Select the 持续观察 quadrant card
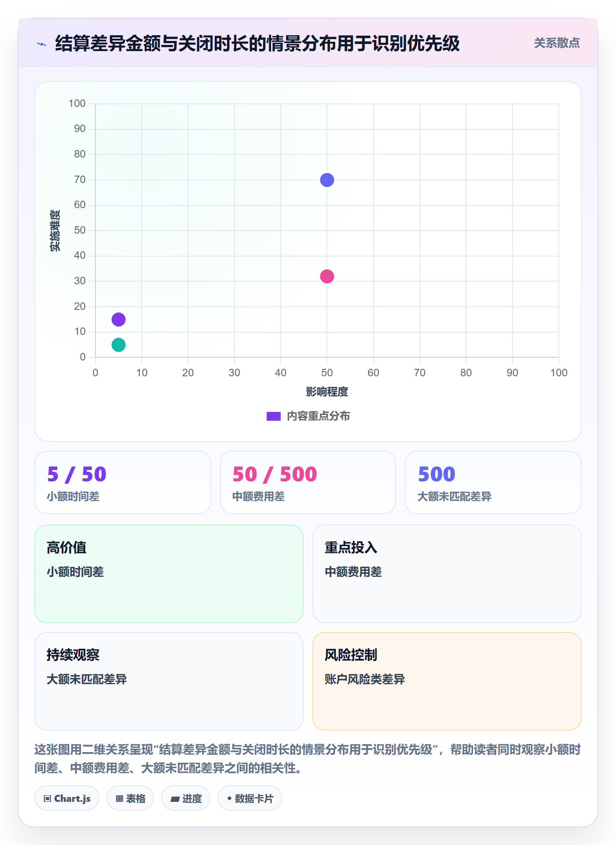 pyautogui.click(x=169, y=681)
